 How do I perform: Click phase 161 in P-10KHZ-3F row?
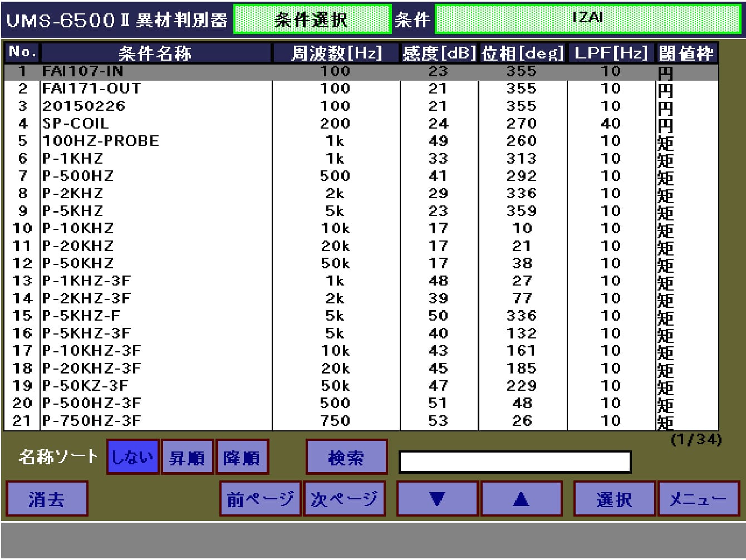[522, 351]
